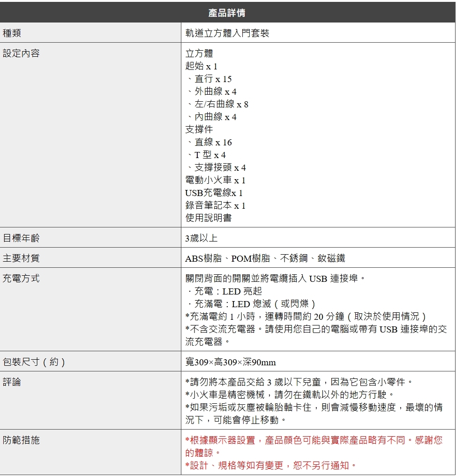Click the 評論 row label

[x=12, y=382]
